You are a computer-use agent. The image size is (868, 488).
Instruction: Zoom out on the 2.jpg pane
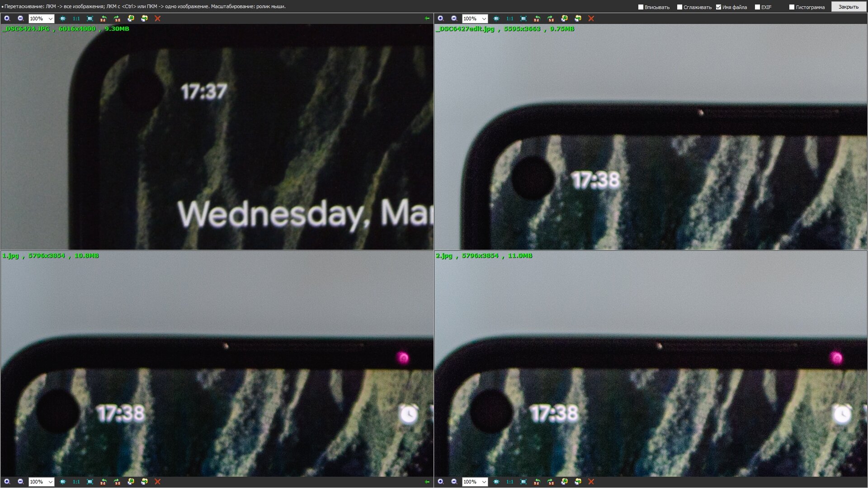coord(454,482)
